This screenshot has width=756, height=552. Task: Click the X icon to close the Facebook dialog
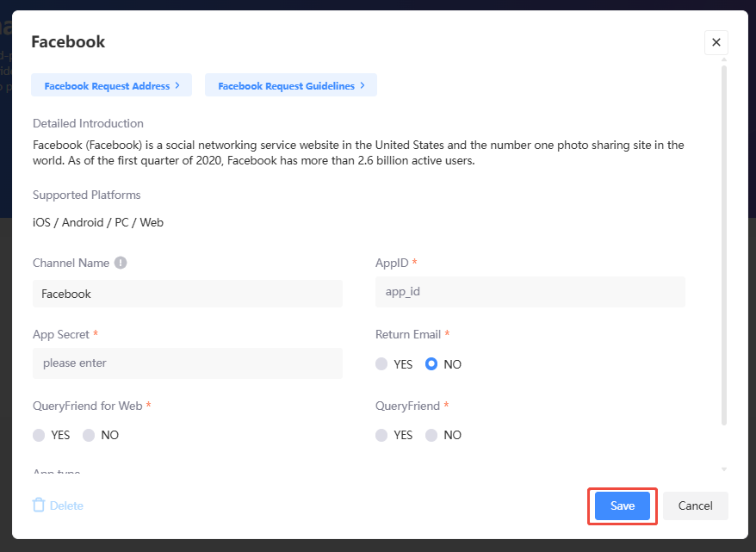pos(716,41)
